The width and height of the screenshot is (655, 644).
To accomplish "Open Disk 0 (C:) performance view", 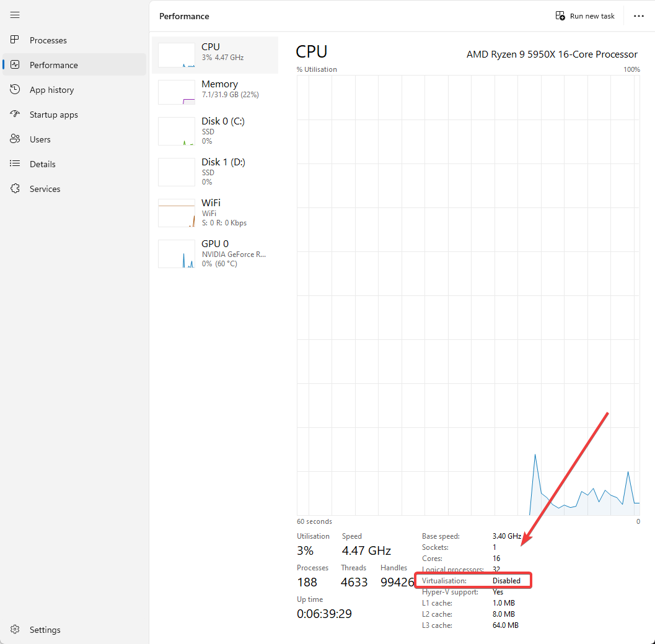I will [215, 131].
